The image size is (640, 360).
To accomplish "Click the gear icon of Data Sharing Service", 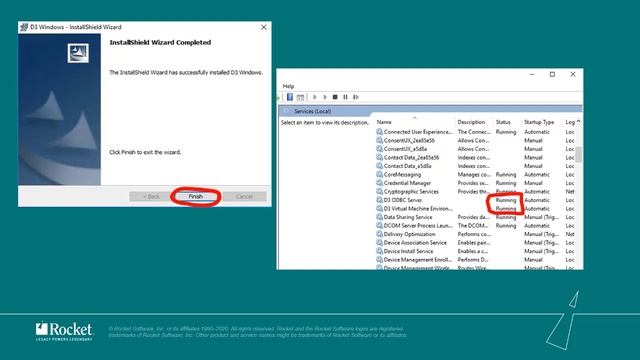I will click(x=379, y=217).
